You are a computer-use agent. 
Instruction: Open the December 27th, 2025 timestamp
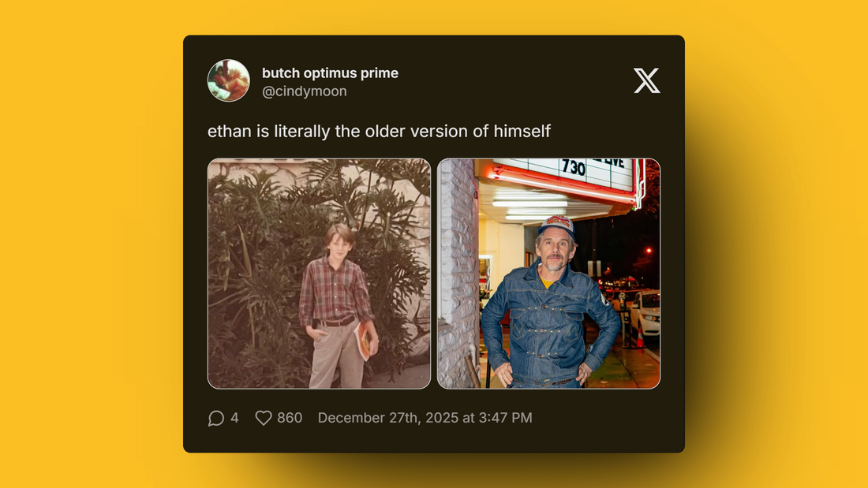tap(425, 418)
